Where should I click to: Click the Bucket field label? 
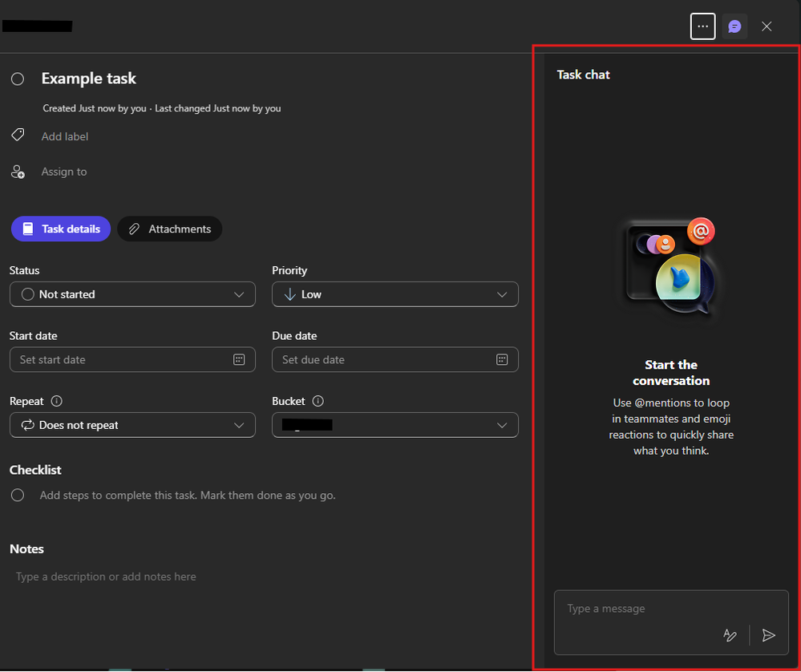(x=288, y=401)
